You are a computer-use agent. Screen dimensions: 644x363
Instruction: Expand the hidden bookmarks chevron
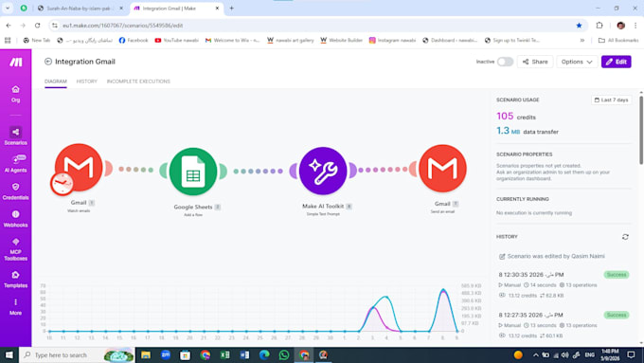point(582,41)
